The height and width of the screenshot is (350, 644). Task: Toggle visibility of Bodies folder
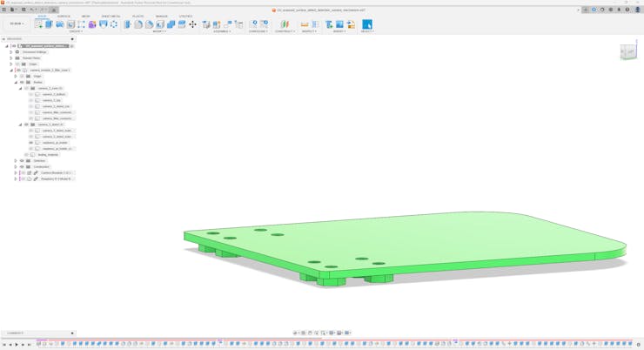pos(22,83)
